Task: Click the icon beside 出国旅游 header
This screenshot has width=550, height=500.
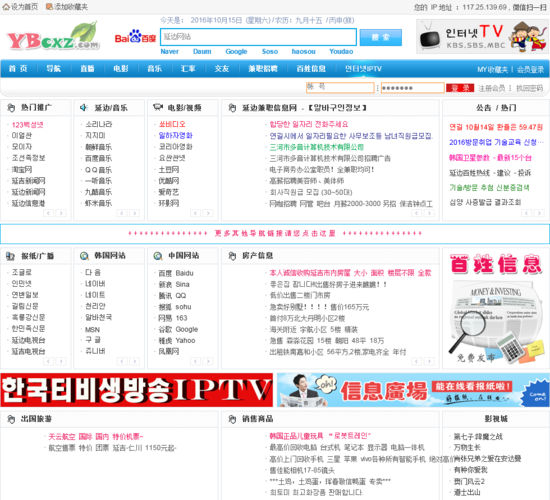Action: 11,419
